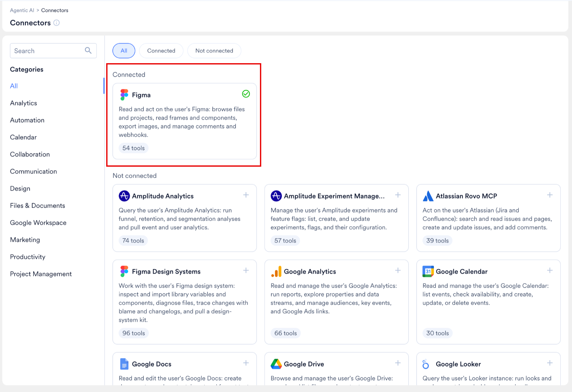Click the 74 tools badge on Amplitude Analytics
Screen dimensions: 572x392
[133, 241]
